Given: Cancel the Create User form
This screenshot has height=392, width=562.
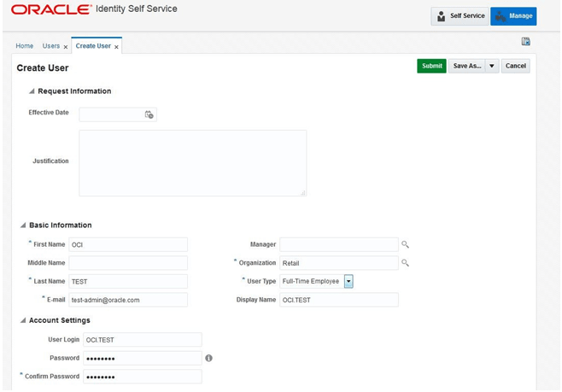Looking at the screenshot, I should 515,66.
